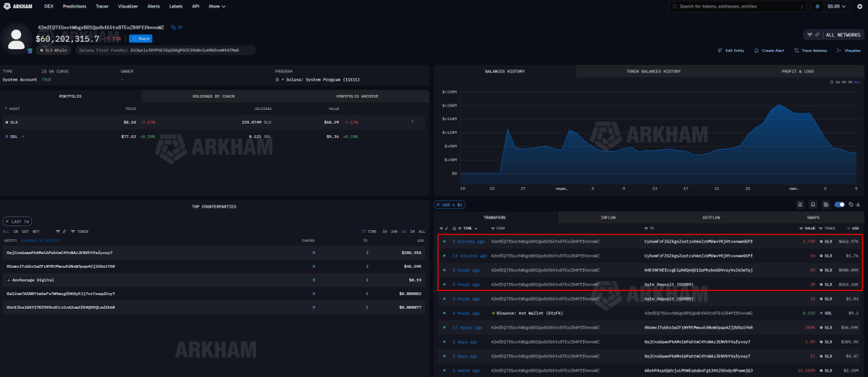Switch to the Outflow tab
This screenshot has width=868, height=377.
tap(712, 218)
